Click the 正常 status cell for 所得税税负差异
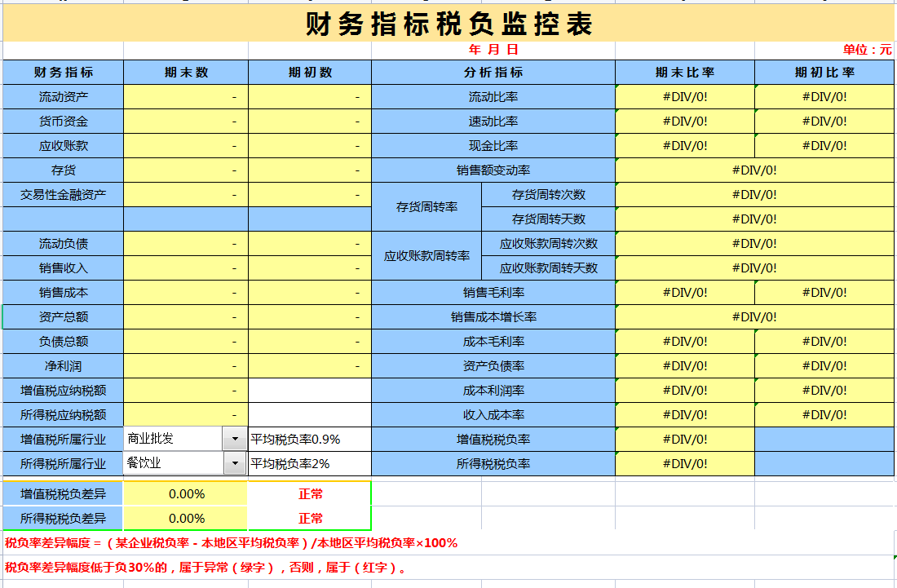Screen dimensions: 897x588 (309, 518)
